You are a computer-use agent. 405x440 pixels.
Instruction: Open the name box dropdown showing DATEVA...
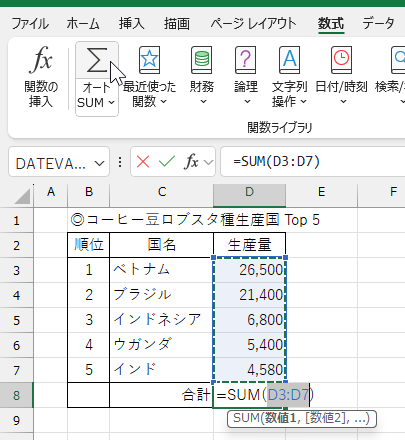click(99, 163)
